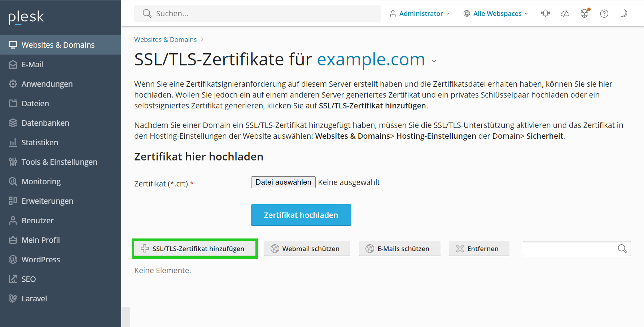Viewport: 644px width, 327px height.
Task: Open Mein Profil page
Action: (61, 240)
